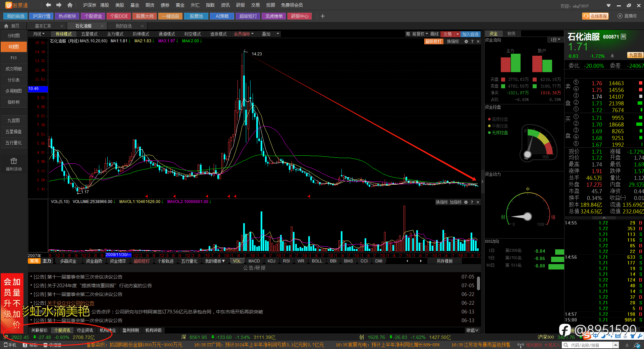This screenshot has width=644, height=349.
Task: Open the 期货 menu
Action: point(150,5)
